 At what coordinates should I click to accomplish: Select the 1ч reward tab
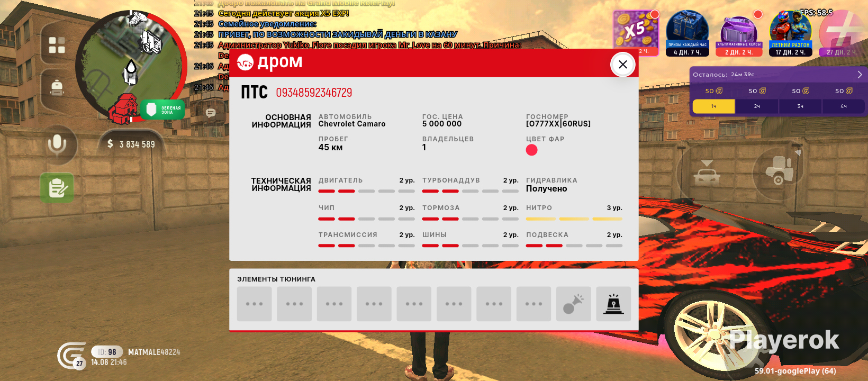coord(713,106)
